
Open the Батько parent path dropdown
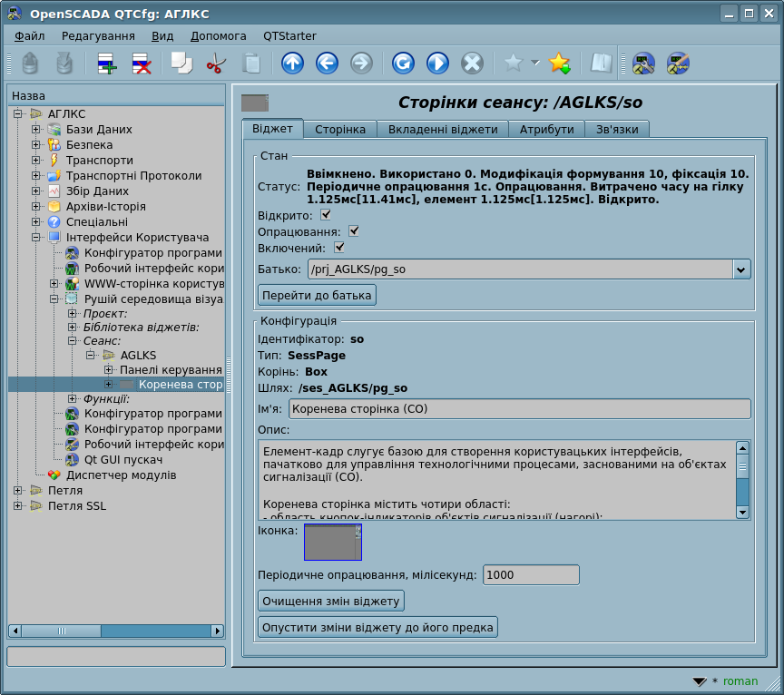(741, 269)
